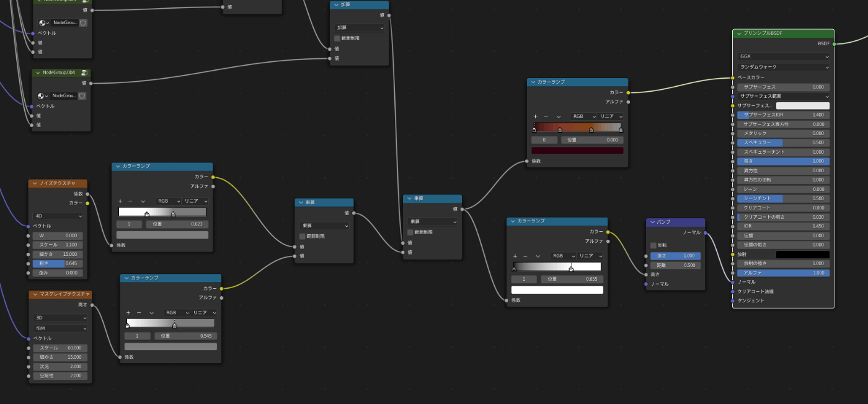Image resolution: width=868 pixels, height=404 pixels.
Task: Remove a stop from the brown color ramp
Action: pyautogui.click(x=546, y=116)
